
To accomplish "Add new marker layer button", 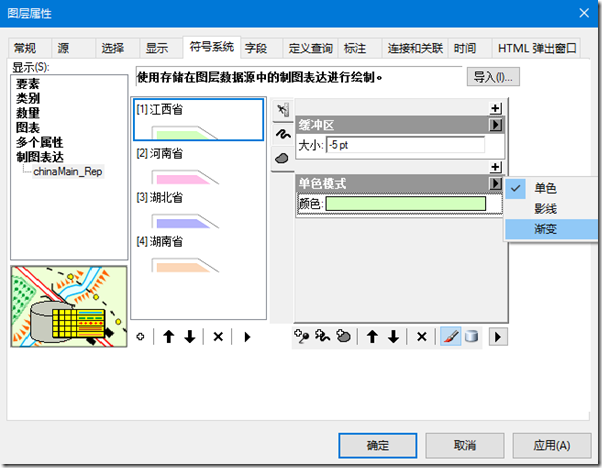I will tap(302, 337).
